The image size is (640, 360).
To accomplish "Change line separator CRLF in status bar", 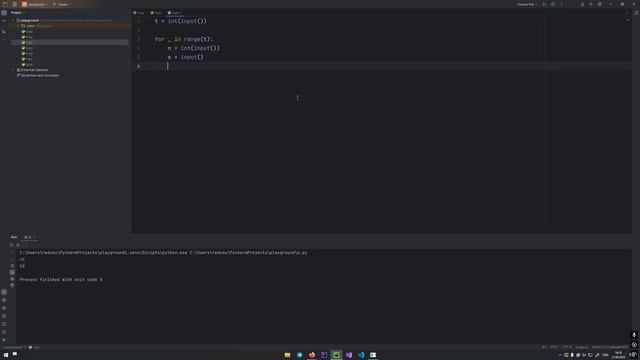I will click(x=554, y=347).
